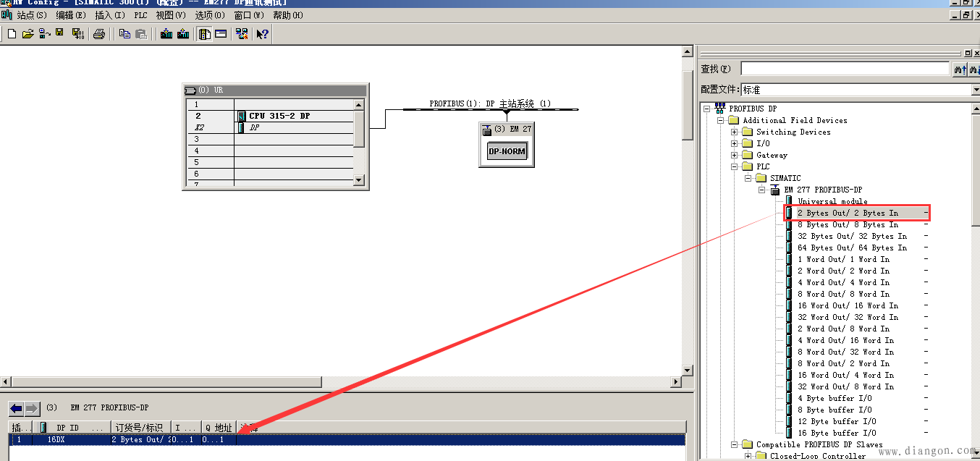Click the forward arrow in slave detail view

pyautogui.click(x=32, y=409)
